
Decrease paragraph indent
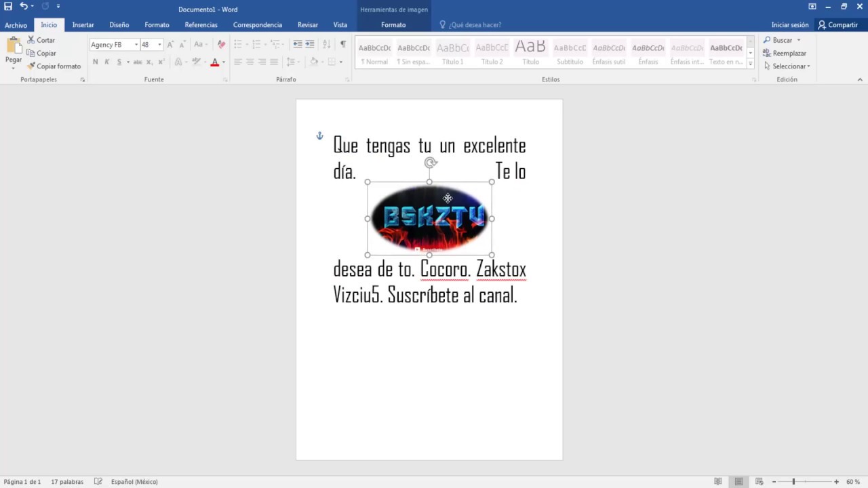pyautogui.click(x=297, y=44)
